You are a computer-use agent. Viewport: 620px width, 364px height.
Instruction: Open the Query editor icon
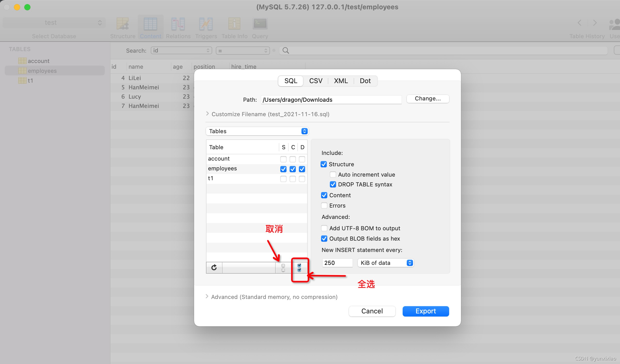[x=260, y=27]
